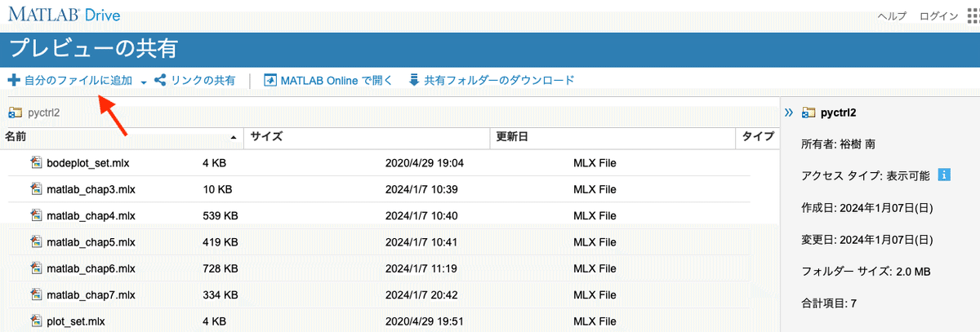This screenshot has height=332, width=980.
Task: Click フォルダー サイズ: 2.0 MB text
Action: coord(866,272)
